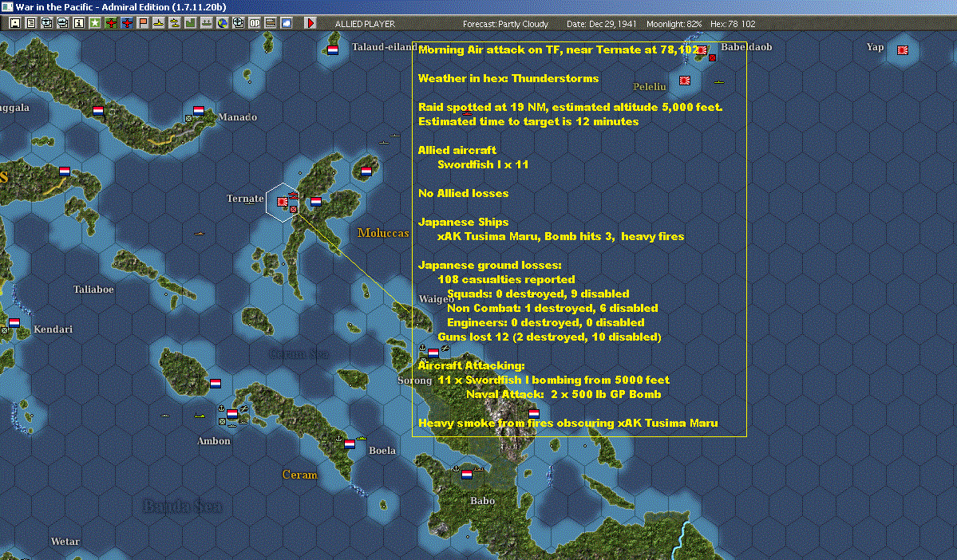Select the Japanese flag base at Peleliu
Viewport: 957px width, 560px height.
click(685, 80)
